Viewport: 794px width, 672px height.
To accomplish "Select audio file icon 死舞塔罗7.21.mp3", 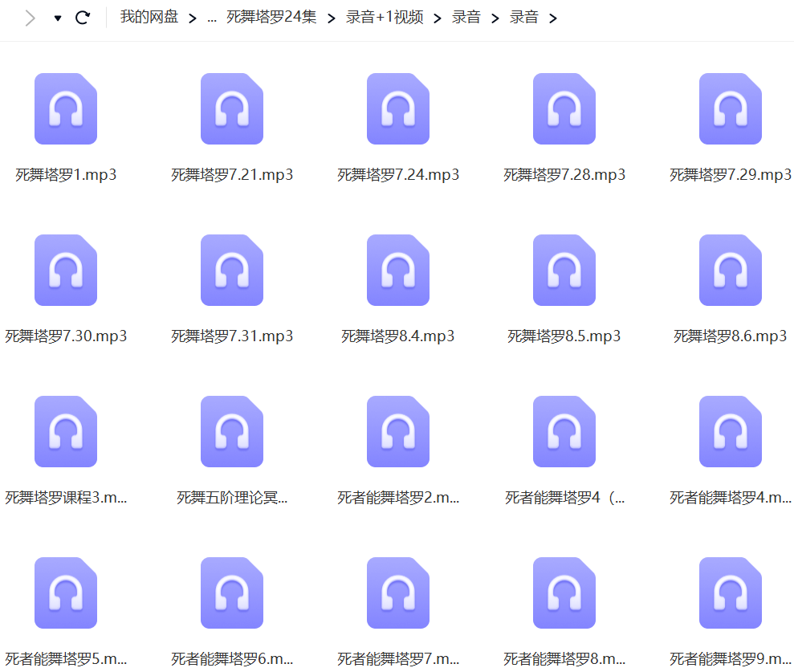I will pyautogui.click(x=232, y=109).
